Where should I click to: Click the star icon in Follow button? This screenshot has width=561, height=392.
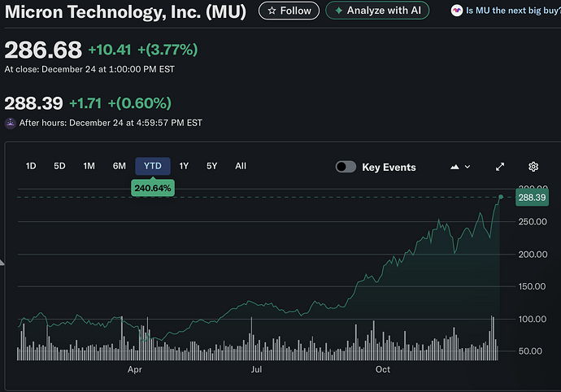(x=272, y=11)
